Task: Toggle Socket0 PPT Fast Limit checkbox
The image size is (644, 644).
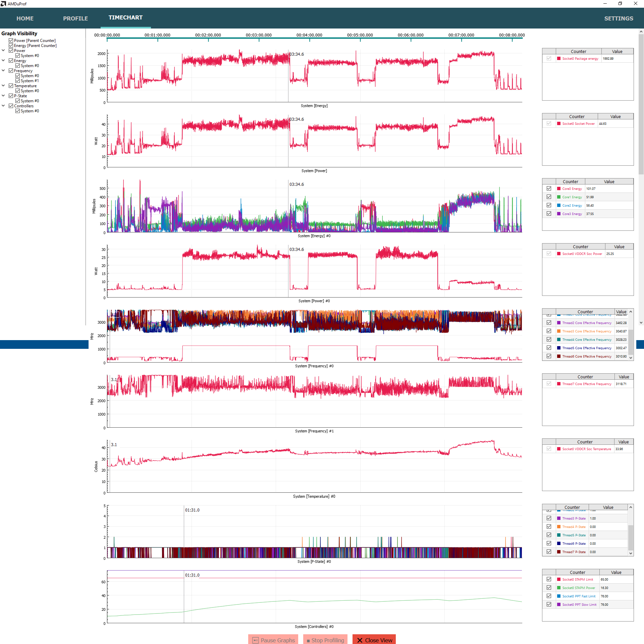Action: point(549,596)
